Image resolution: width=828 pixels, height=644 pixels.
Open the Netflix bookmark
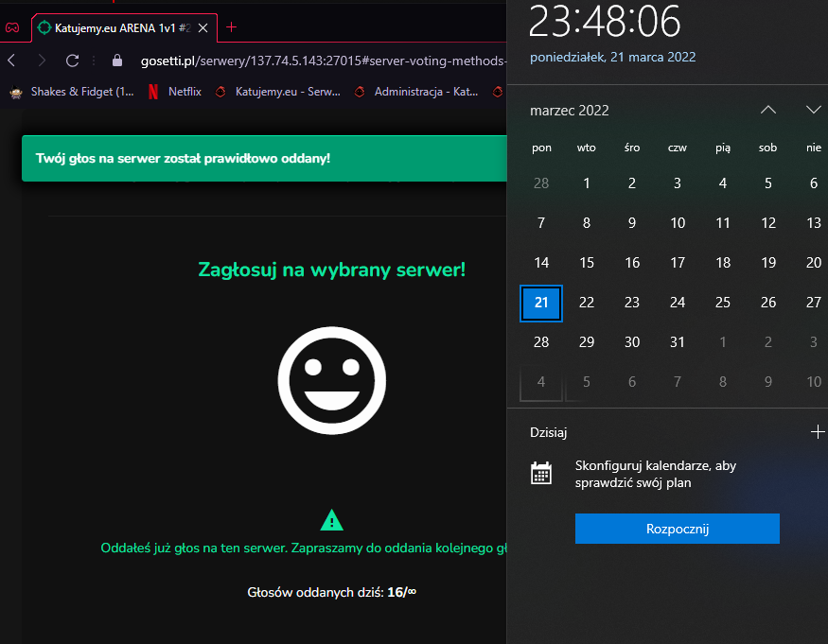(175, 92)
